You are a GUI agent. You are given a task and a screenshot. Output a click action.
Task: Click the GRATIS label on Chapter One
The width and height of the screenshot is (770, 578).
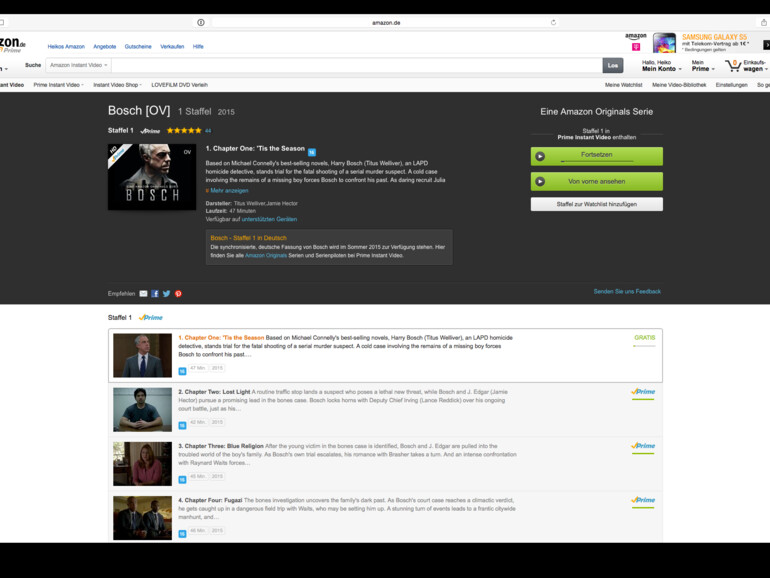click(x=645, y=338)
